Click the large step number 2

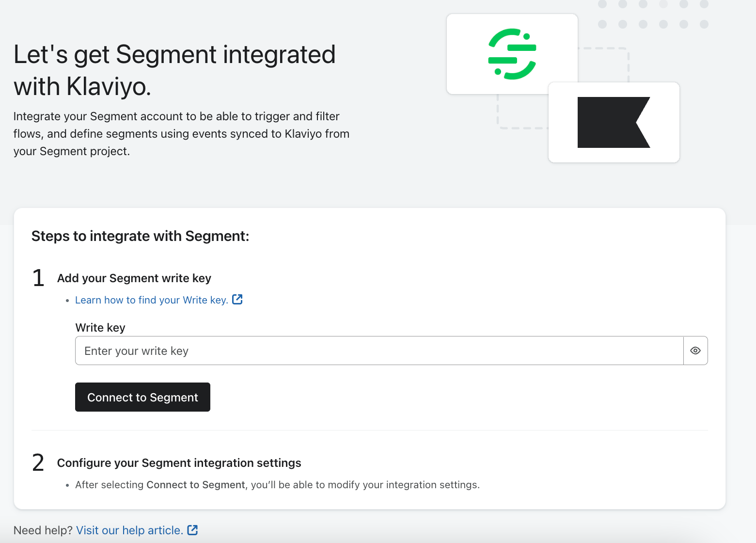(x=38, y=463)
